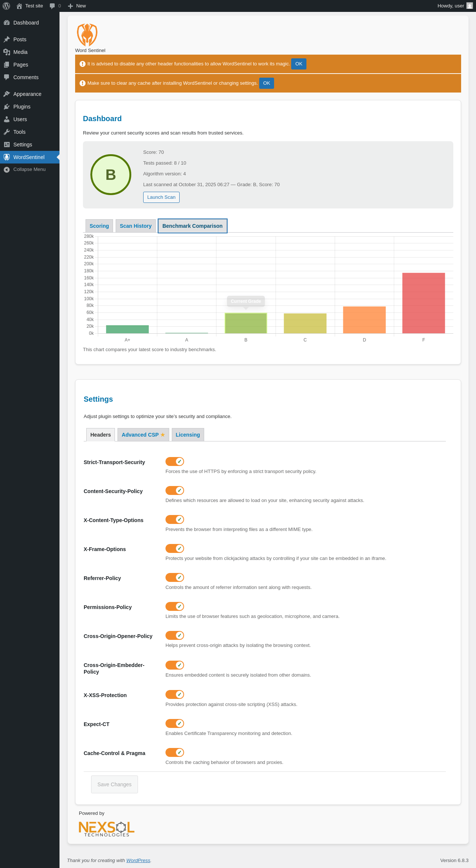476x868 pixels.
Task: Click the WordPress logo icon
Action: click(x=6, y=6)
